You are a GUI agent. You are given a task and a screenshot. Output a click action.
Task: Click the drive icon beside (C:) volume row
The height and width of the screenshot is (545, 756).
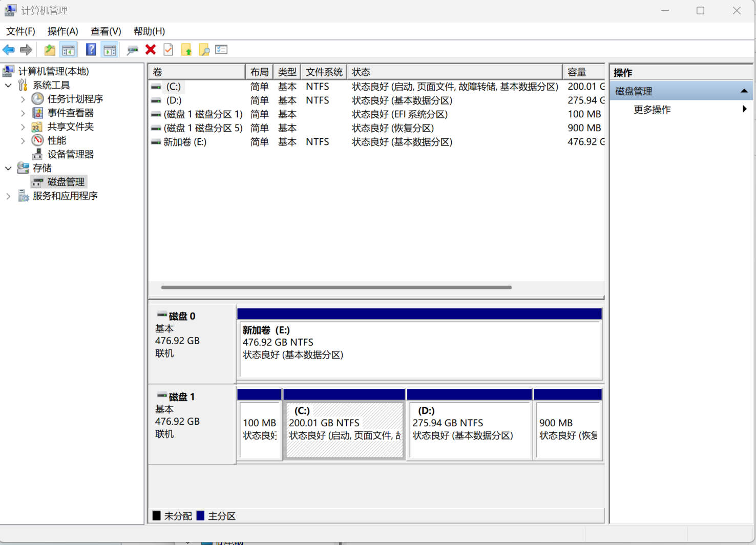156,87
